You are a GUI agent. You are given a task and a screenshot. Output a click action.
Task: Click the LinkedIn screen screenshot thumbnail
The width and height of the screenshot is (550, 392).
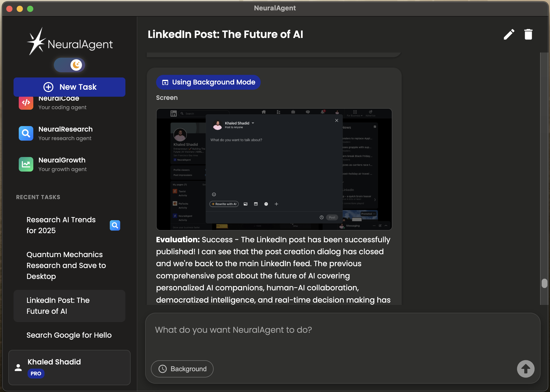[274, 169]
